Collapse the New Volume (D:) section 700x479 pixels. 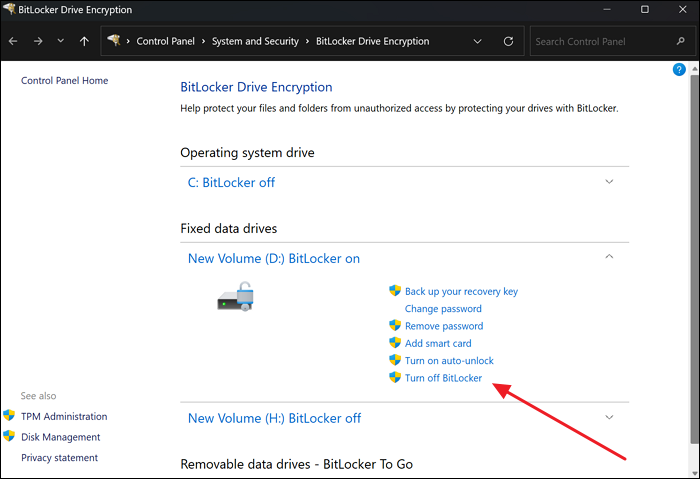click(609, 258)
